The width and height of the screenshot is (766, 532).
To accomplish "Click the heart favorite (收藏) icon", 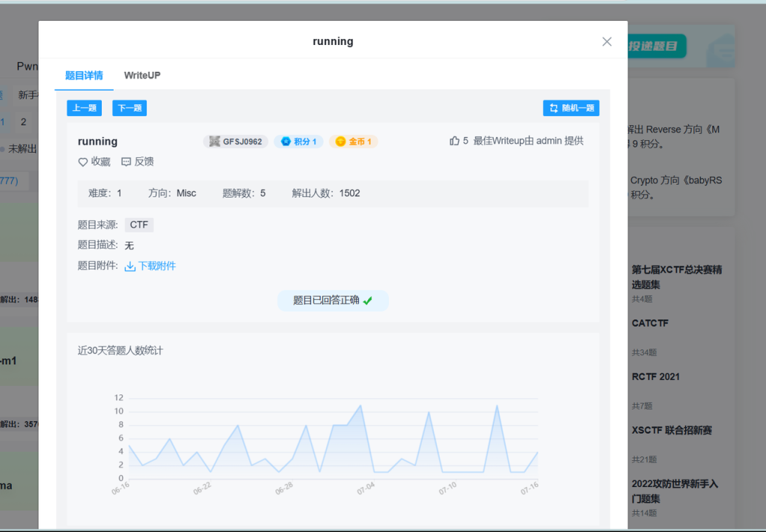I will (83, 162).
